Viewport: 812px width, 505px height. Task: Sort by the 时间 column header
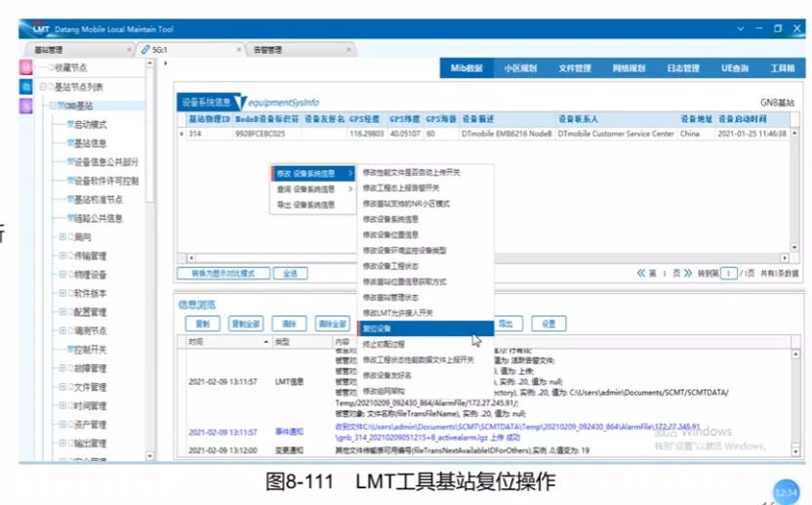(x=229, y=342)
